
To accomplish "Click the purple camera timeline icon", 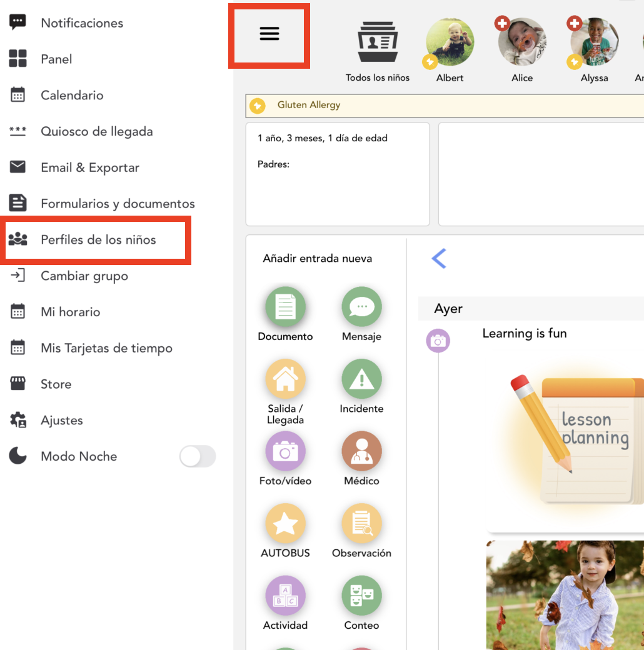I will [x=438, y=341].
